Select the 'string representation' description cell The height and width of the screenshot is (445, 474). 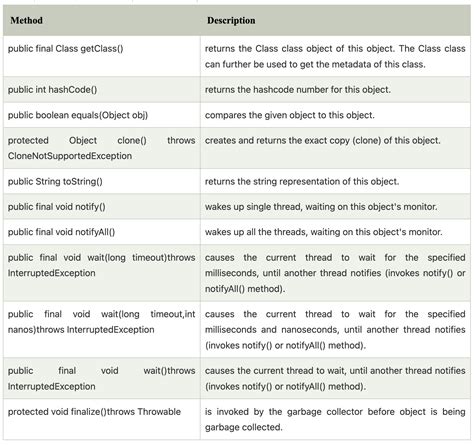pyautogui.click(x=335, y=181)
